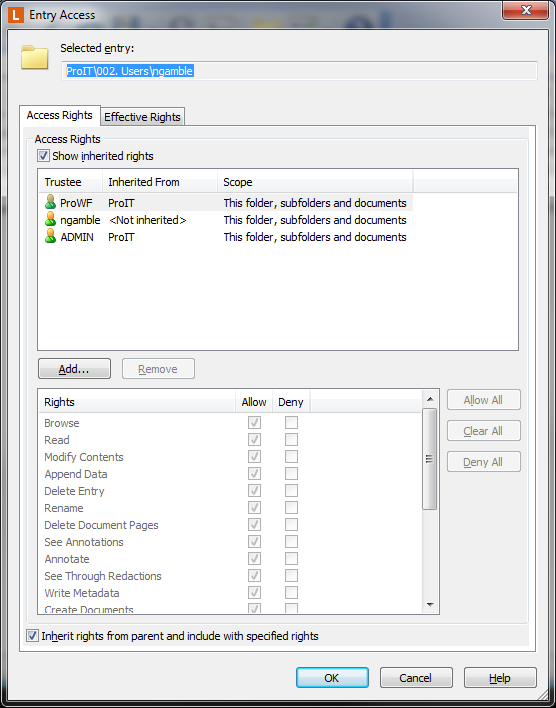Click the ADMIN trustee user icon
This screenshot has width=556, height=708.
[51, 236]
